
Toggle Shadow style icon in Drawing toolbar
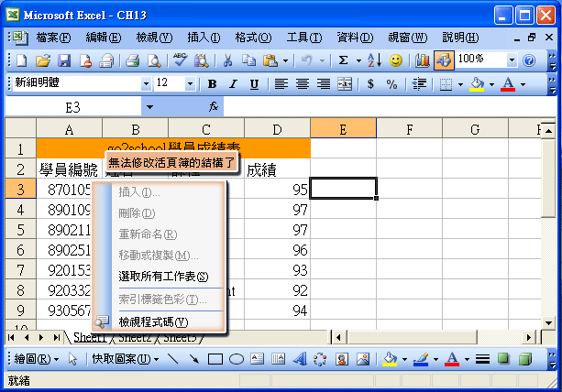[503, 359]
